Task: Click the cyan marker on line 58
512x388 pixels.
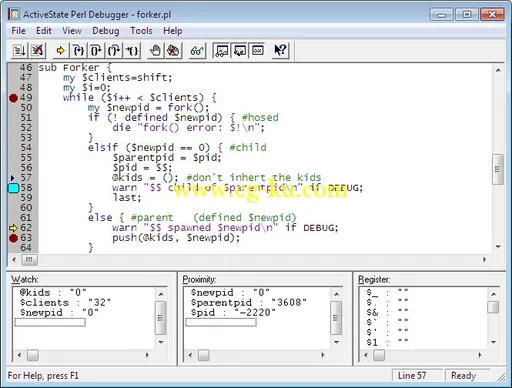Action: (13, 188)
